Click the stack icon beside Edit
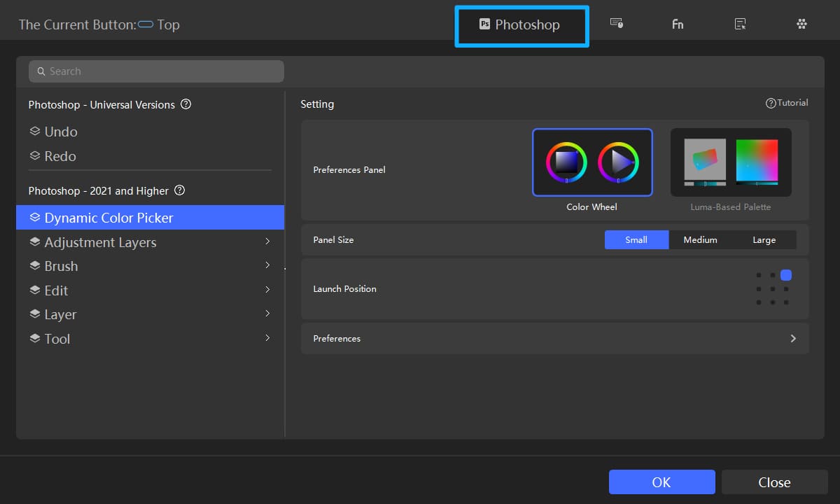 35,290
